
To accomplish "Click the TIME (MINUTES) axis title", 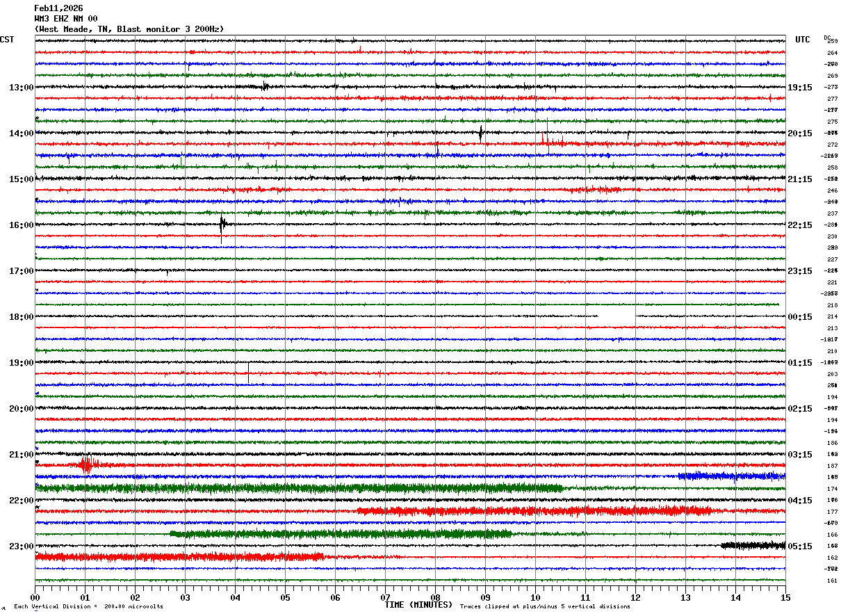I will [x=418, y=605].
